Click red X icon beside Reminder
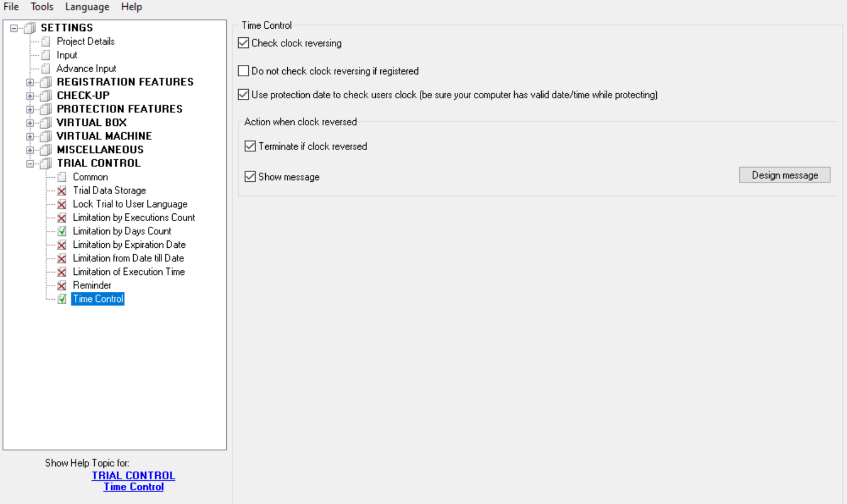Image resolution: width=847 pixels, height=504 pixels. pyautogui.click(x=62, y=286)
